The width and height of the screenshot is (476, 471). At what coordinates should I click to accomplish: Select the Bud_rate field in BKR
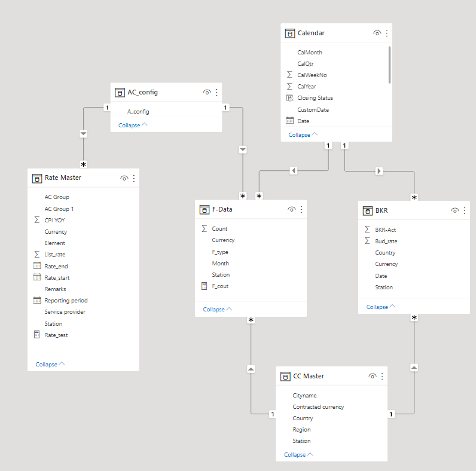point(386,241)
